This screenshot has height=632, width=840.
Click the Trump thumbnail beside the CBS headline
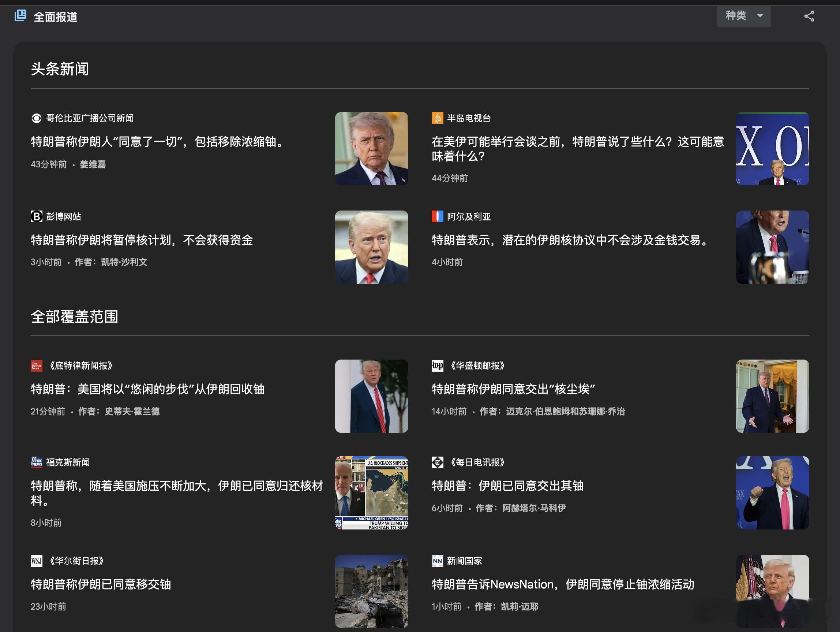371,149
